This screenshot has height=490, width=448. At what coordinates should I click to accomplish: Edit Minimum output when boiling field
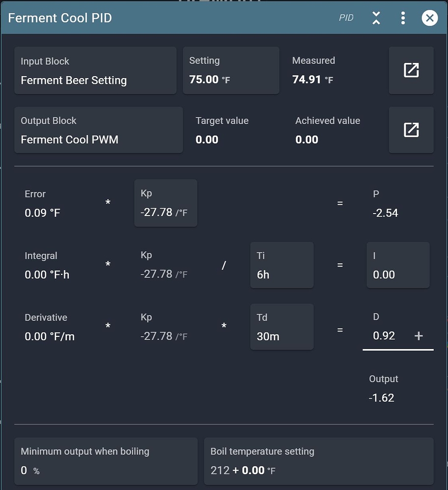(x=106, y=461)
